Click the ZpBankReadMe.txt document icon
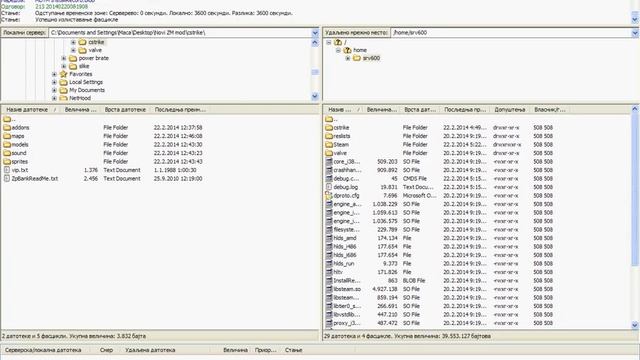640x360 pixels. tap(7, 178)
